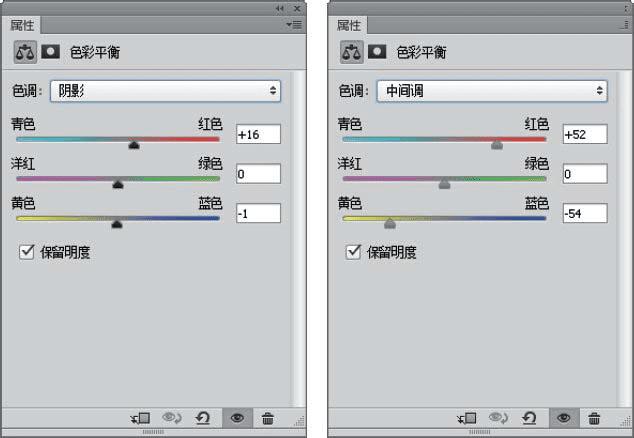Click the 黄色-蓝色 value field showing -54
This screenshot has width=634, height=438.
[584, 213]
